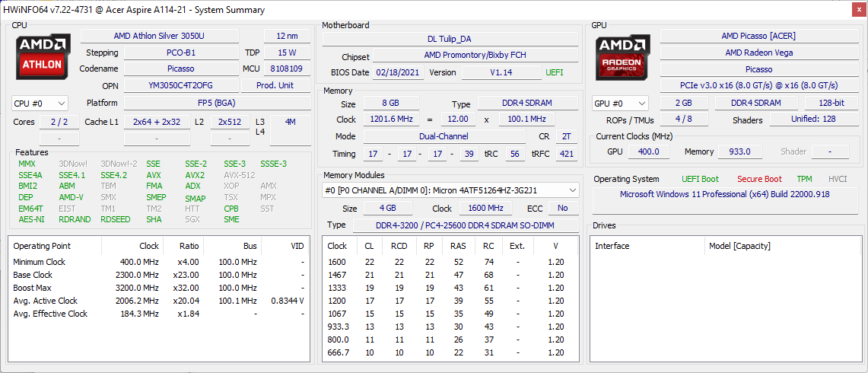Screen dimensions: 868x373
Task: Select the OPN value YM3050C4T2OFG
Action: 180,85
